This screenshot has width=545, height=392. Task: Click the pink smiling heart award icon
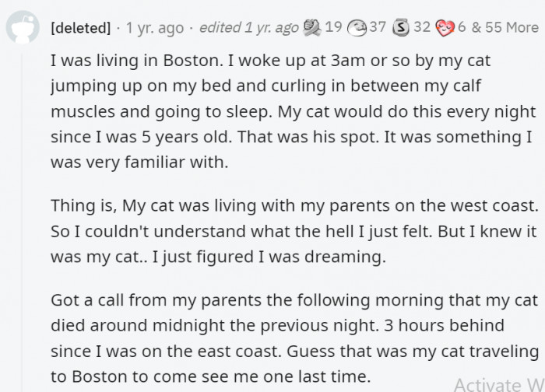coord(445,28)
